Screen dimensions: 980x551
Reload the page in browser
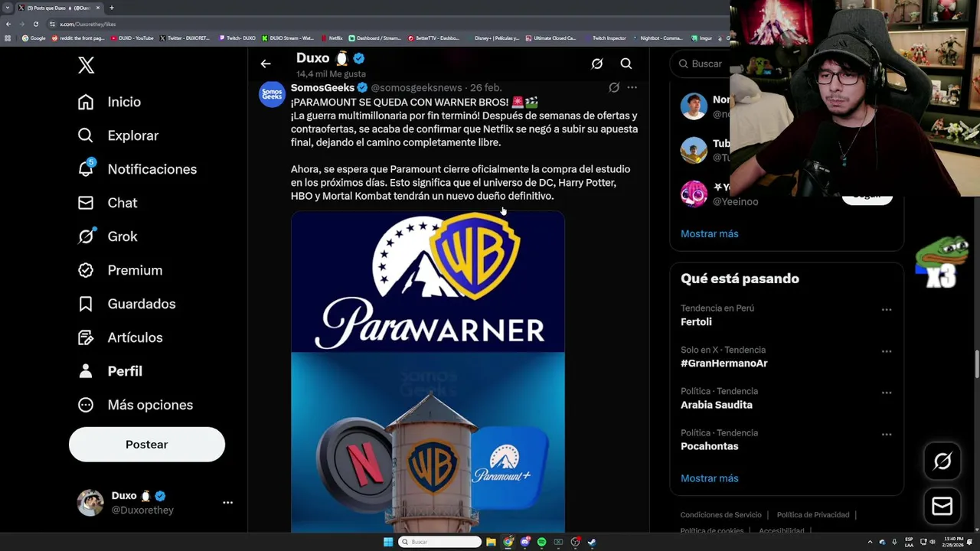[35, 24]
